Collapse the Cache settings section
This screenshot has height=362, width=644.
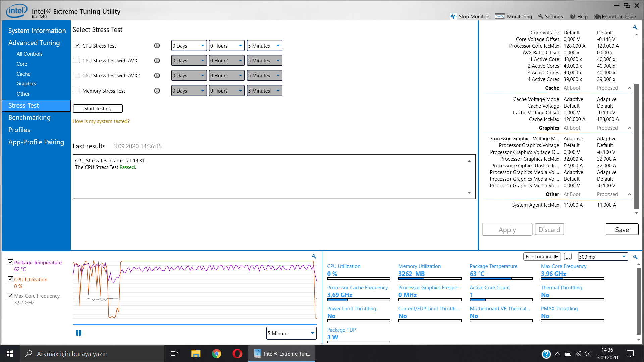pos(630,88)
